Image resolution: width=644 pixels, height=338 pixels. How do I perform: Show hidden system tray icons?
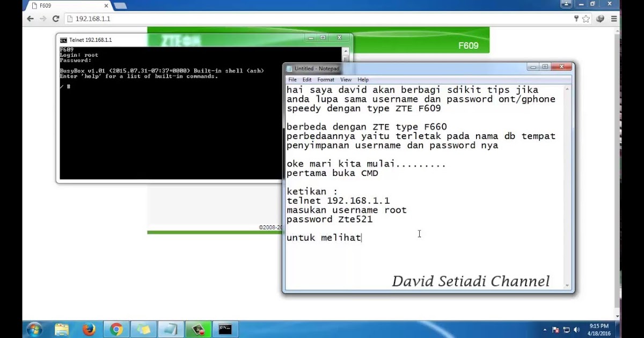pyautogui.click(x=545, y=329)
